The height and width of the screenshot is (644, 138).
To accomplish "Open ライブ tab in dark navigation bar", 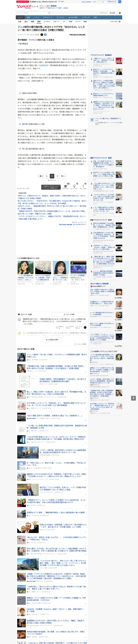I will click(x=37, y=17).
